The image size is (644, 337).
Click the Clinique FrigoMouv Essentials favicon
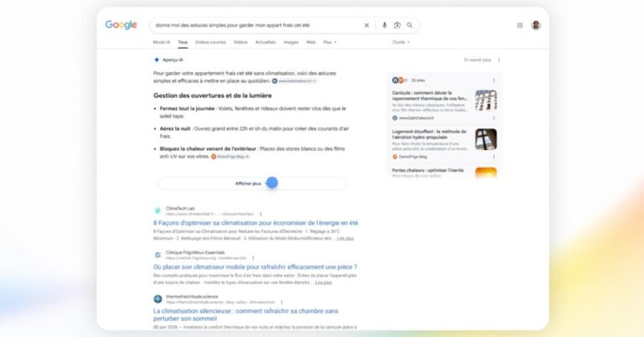coord(158,255)
